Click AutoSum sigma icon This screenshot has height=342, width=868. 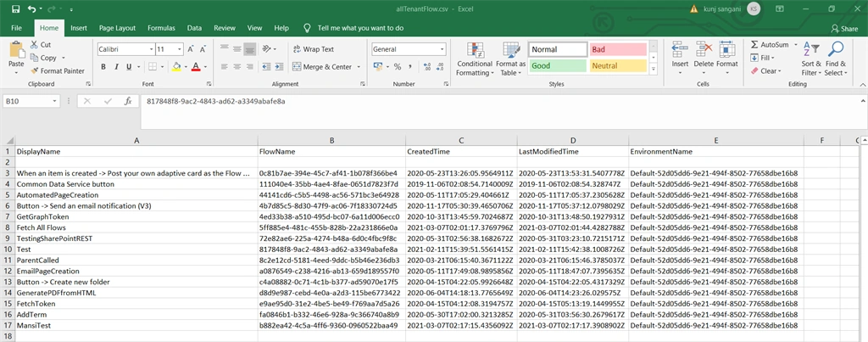[754, 44]
